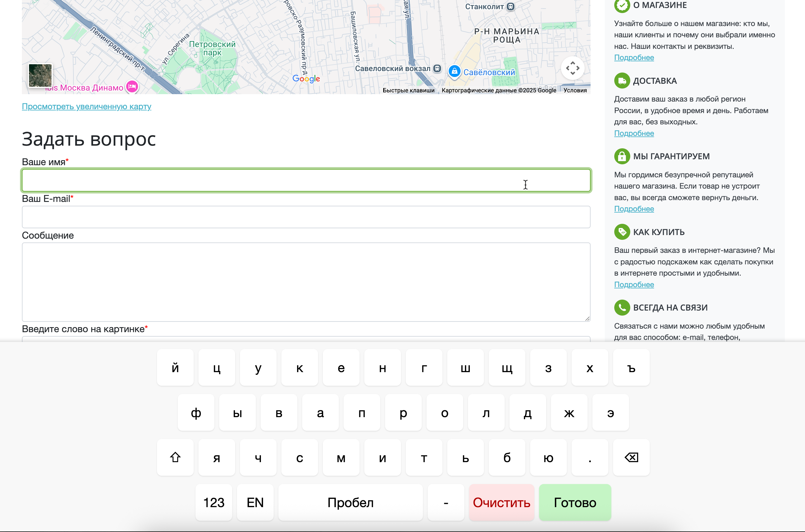The image size is (805, 532).
Task: Open 'Просмотреть увеличенную карту' link
Action: point(86,107)
